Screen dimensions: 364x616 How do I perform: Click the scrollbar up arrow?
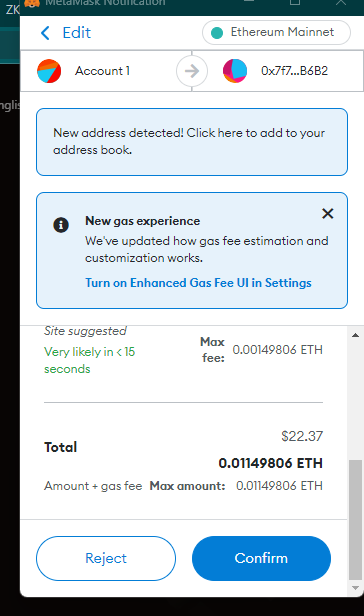click(x=355, y=335)
